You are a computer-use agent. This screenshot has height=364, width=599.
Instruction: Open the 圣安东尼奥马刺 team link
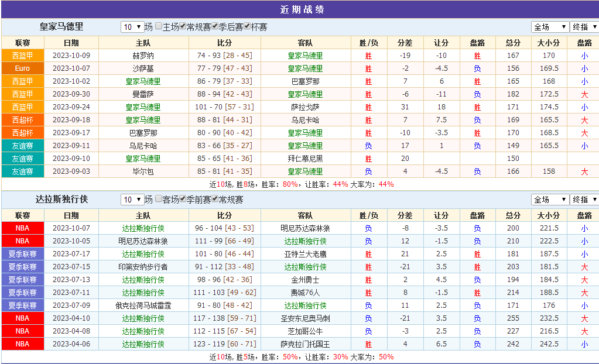(305, 318)
